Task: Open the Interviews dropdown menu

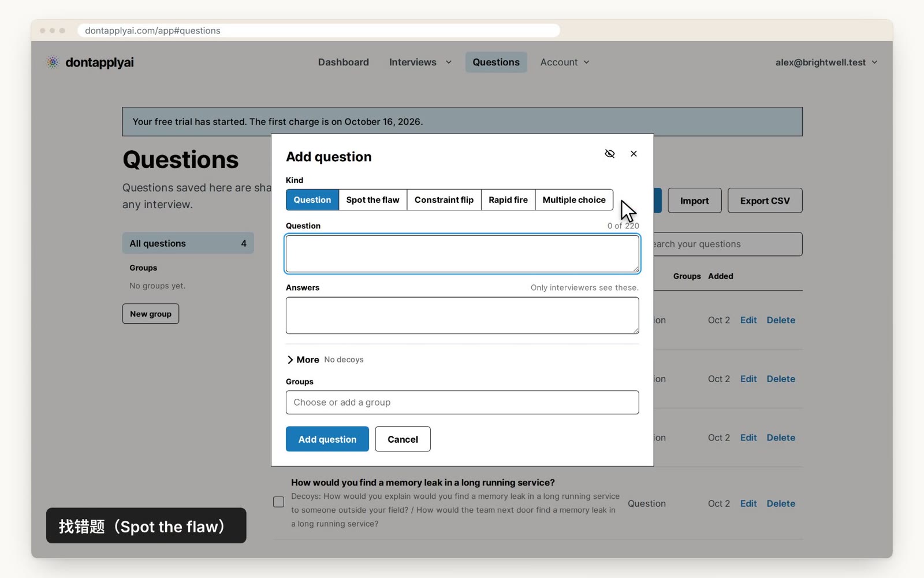Action: [x=420, y=62]
